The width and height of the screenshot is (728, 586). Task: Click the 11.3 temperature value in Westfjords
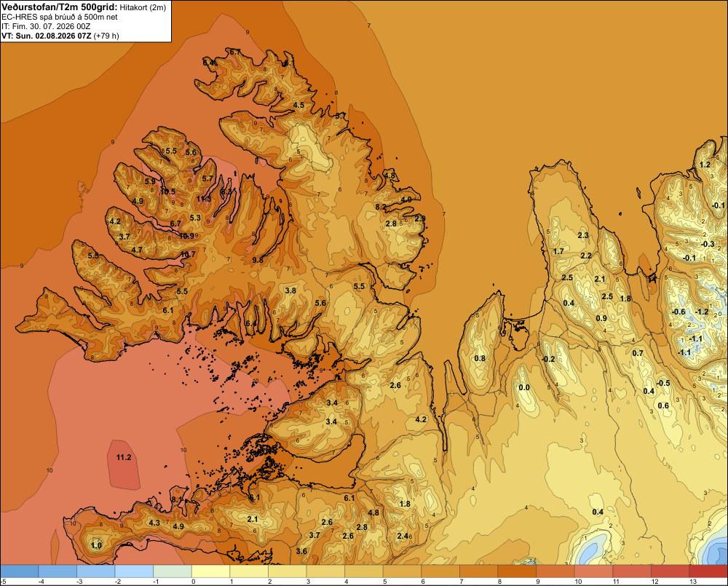coord(204,199)
